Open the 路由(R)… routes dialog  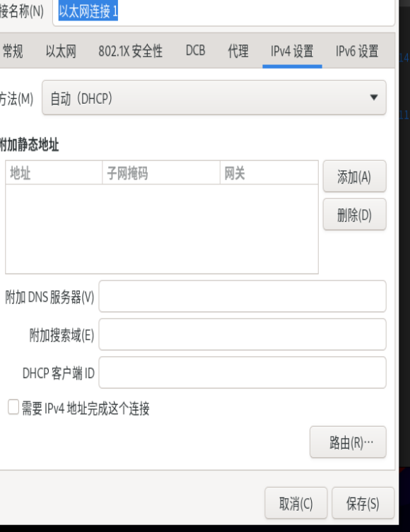348,442
